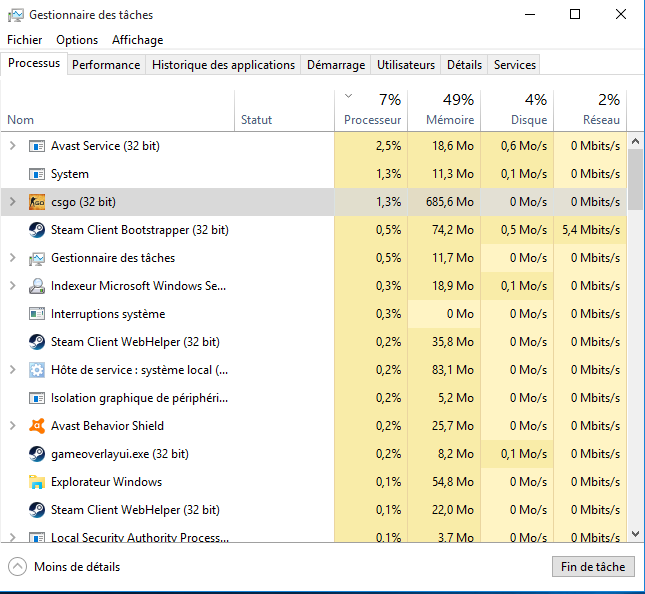Sort by the Processeur column header

click(x=372, y=110)
